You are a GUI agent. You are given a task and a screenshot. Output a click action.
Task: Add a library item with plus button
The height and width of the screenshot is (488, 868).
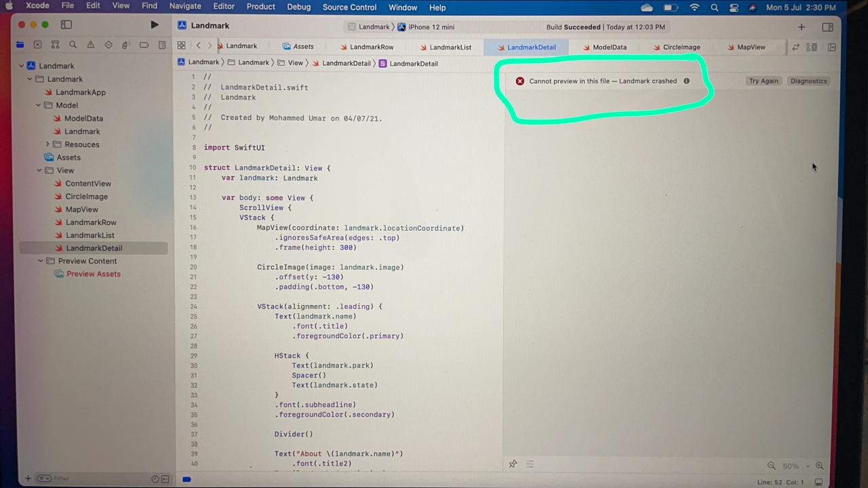point(802,27)
